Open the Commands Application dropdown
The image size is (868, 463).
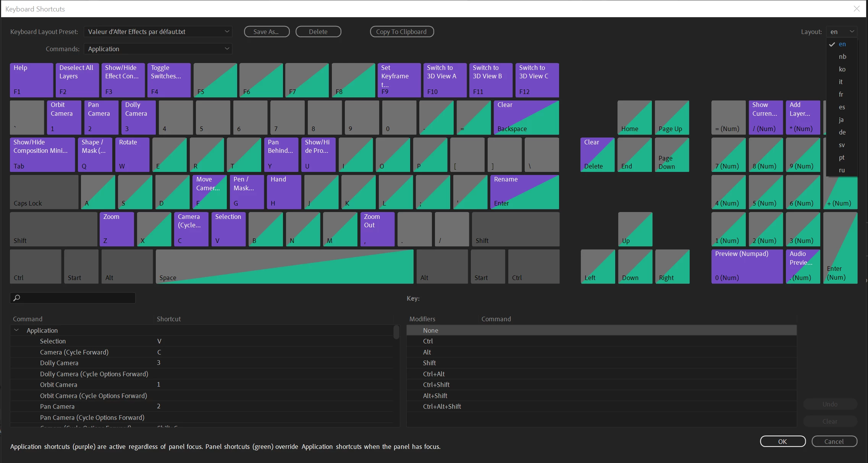(x=158, y=49)
